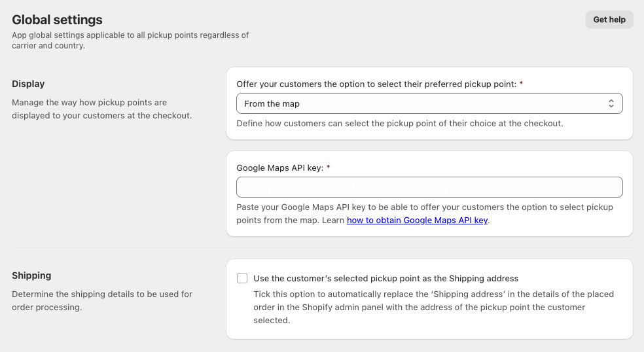Select the 'Shipping' section heading

31,275
